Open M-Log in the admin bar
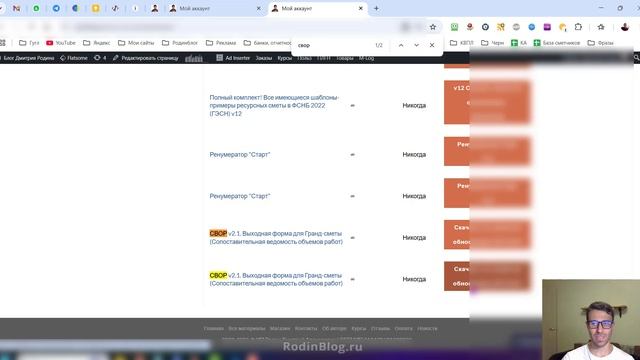Viewport: 640px width, 360px height. (366, 58)
